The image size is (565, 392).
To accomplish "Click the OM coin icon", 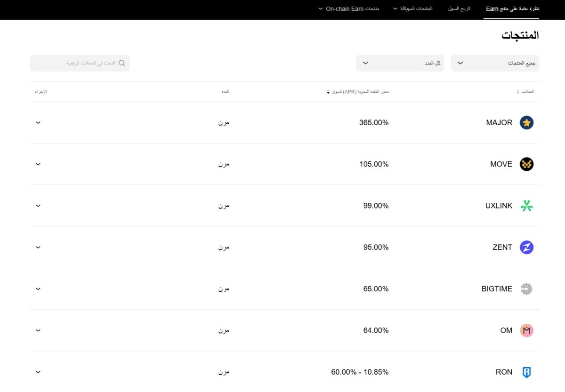I will 526,330.
